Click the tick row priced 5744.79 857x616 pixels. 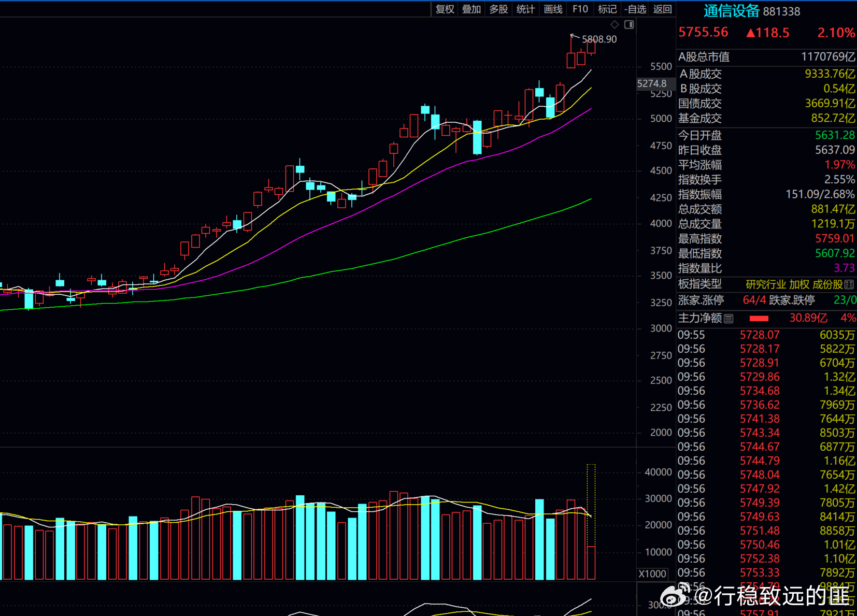766,461
